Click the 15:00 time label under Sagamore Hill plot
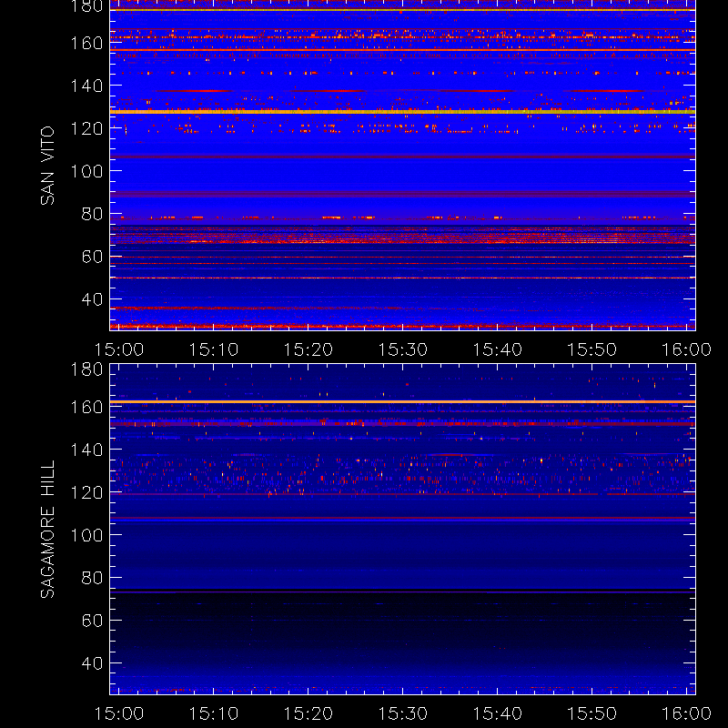The image size is (728, 728). click(119, 713)
